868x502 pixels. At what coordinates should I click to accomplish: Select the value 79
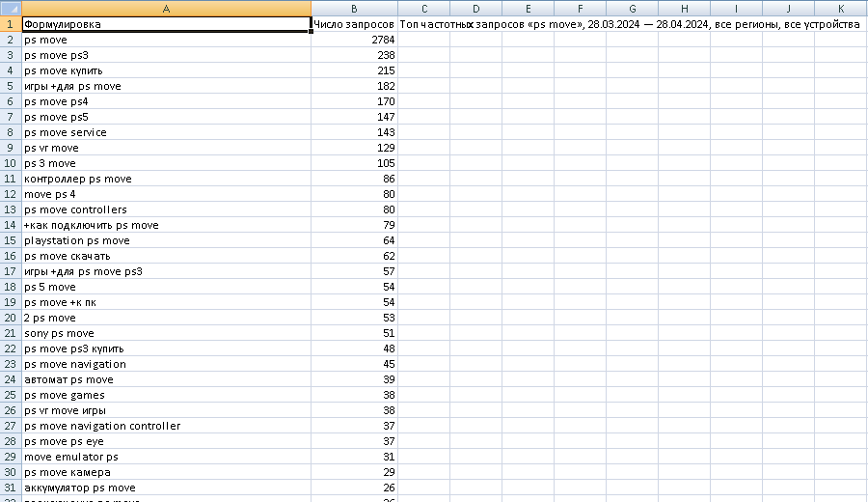tap(354, 225)
